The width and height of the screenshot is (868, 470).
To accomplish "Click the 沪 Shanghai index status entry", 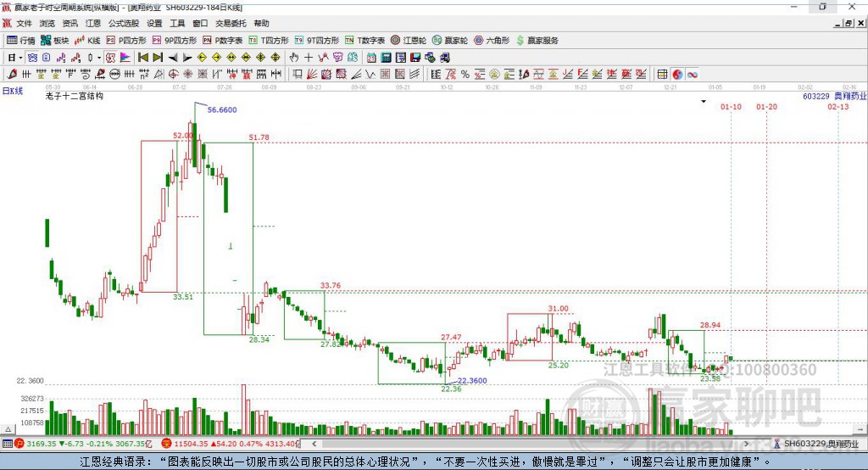I will pyautogui.click(x=84, y=444).
